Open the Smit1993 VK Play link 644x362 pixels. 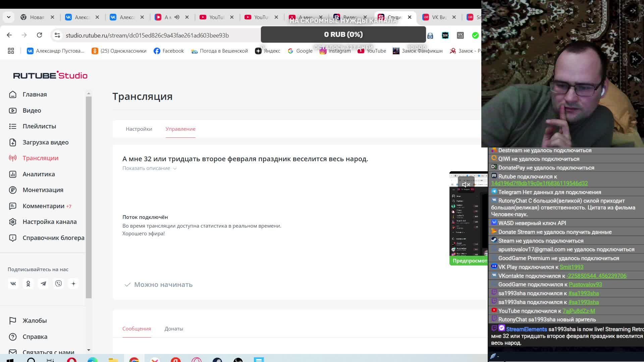[x=571, y=267]
